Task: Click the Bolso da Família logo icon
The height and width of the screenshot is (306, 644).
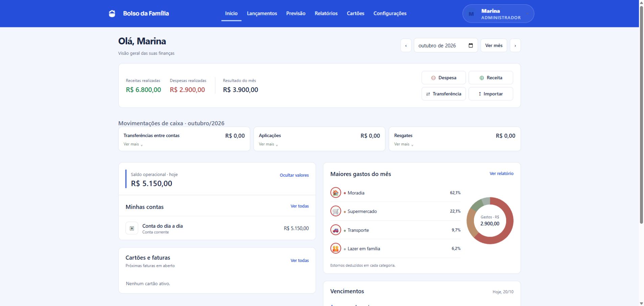Action: click(112, 14)
